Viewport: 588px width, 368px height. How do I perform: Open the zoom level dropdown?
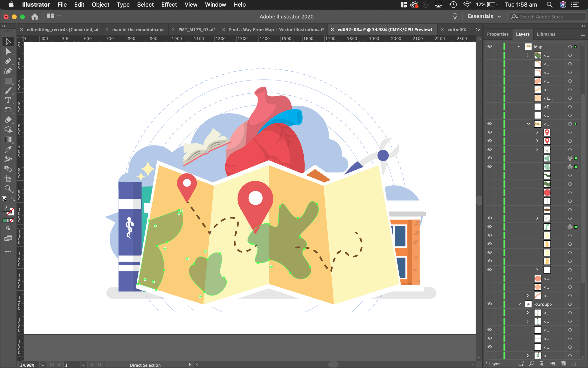point(43,365)
